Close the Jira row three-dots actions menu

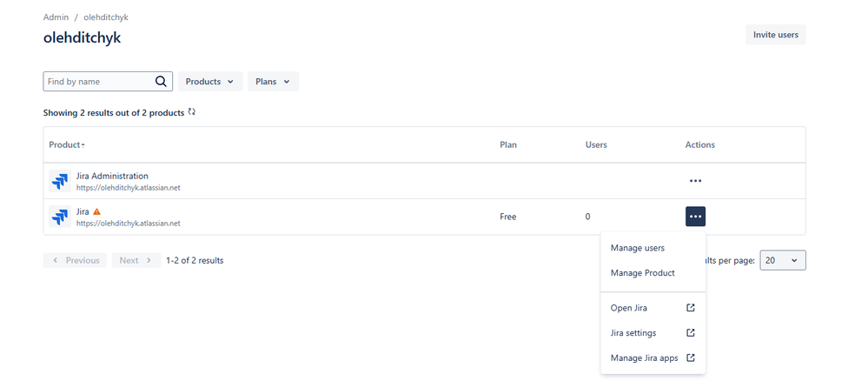point(695,217)
